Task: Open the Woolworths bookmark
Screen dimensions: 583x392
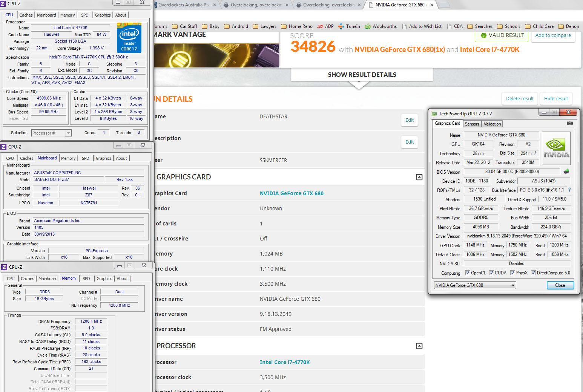Action: pyautogui.click(x=380, y=26)
